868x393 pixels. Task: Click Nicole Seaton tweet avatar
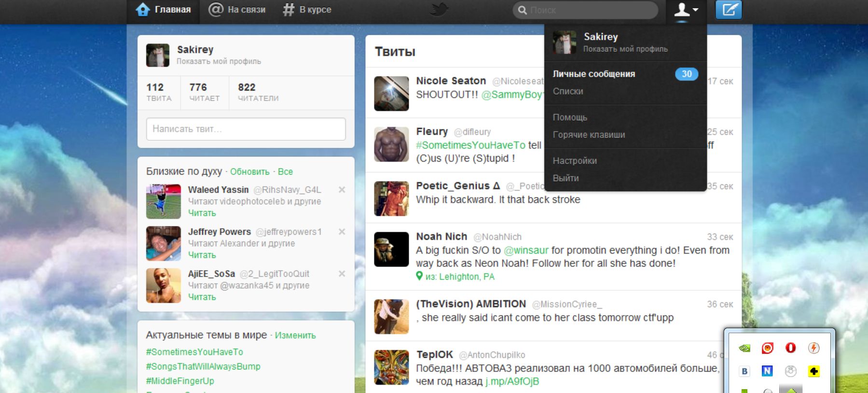tap(391, 94)
